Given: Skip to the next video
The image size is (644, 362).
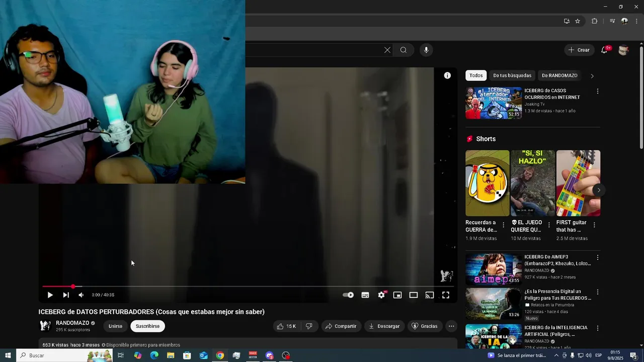Looking at the screenshot, I should [66, 295].
